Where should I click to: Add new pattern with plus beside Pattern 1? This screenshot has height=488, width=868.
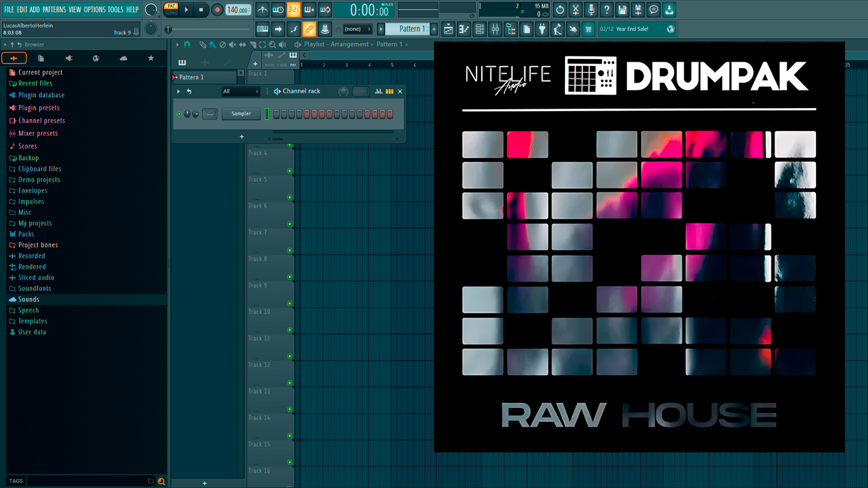(x=434, y=29)
